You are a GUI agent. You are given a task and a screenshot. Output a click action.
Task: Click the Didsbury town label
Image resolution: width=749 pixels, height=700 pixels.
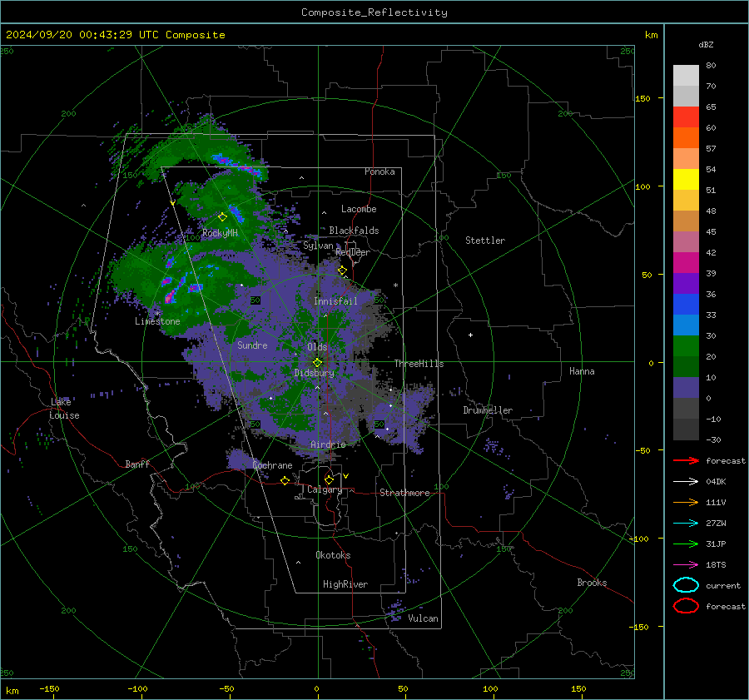click(314, 373)
